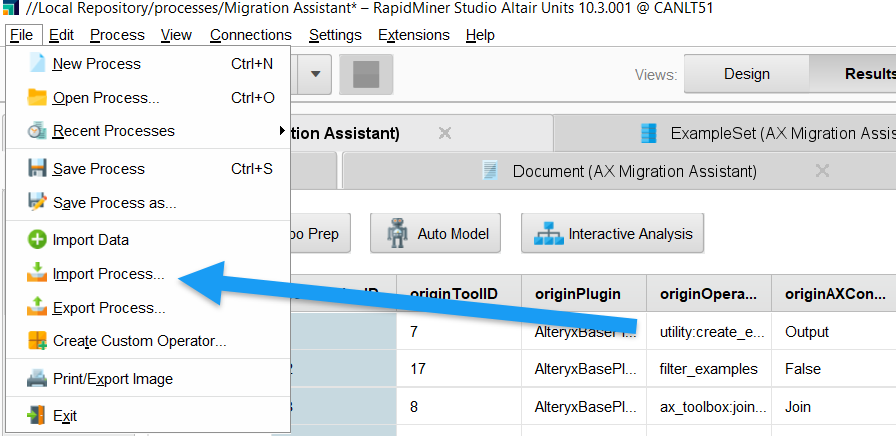The height and width of the screenshot is (436, 896).
Task: Click the Save Process floppy disk icon
Action: coord(37,169)
